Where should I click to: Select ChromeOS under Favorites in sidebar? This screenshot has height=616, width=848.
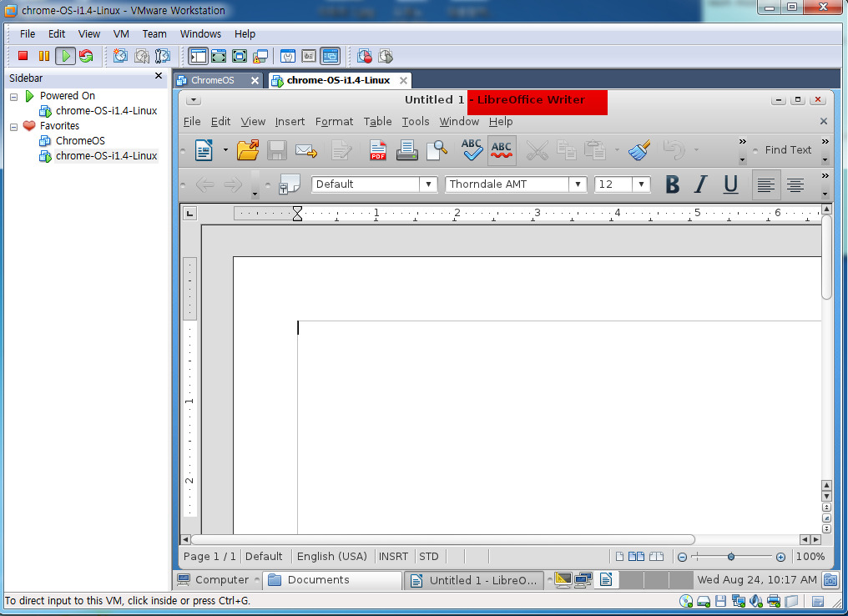[80, 141]
